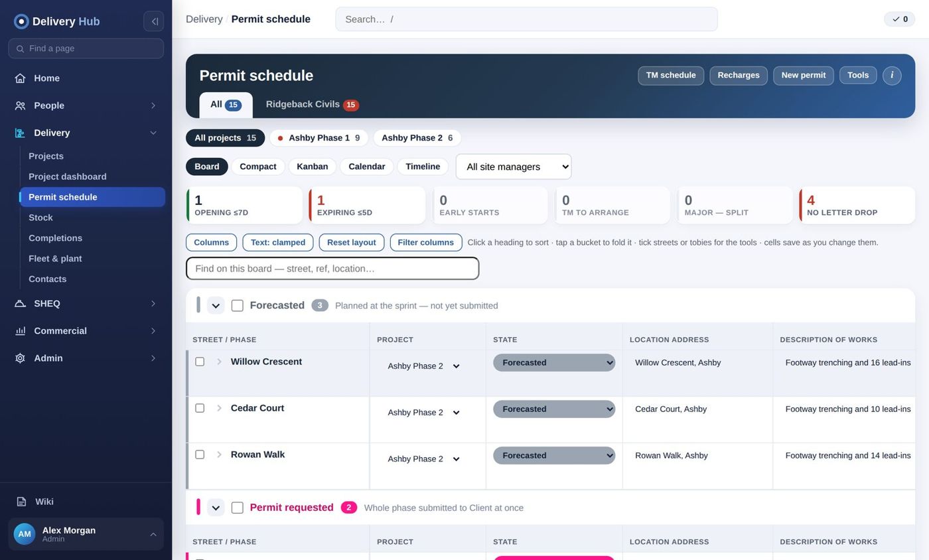The width and height of the screenshot is (929, 560).
Task: Click the Admin gear icon
Action: click(20, 358)
